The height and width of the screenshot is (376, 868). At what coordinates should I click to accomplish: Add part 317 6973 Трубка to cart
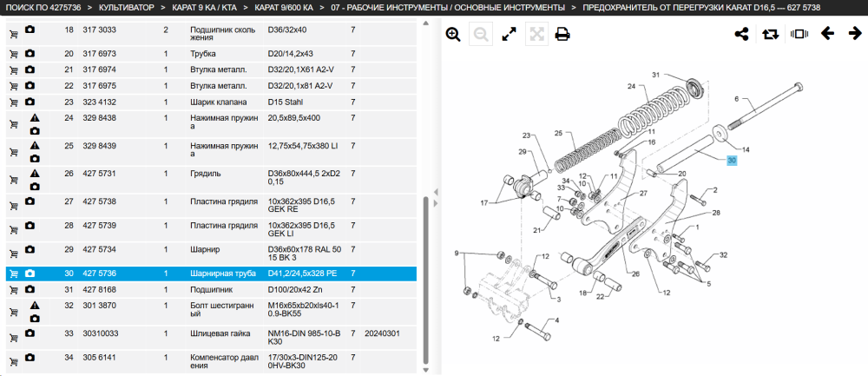click(13, 54)
